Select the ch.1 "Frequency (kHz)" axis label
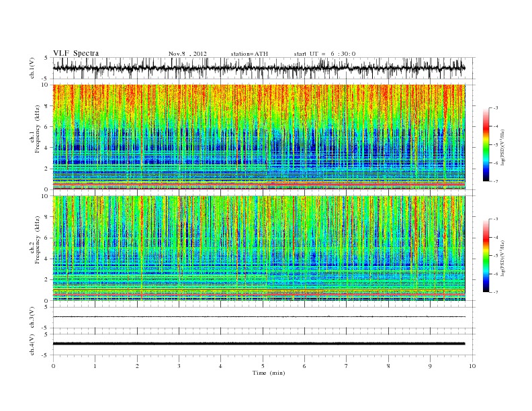This screenshot has width=532, height=411. pyautogui.click(x=37, y=129)
